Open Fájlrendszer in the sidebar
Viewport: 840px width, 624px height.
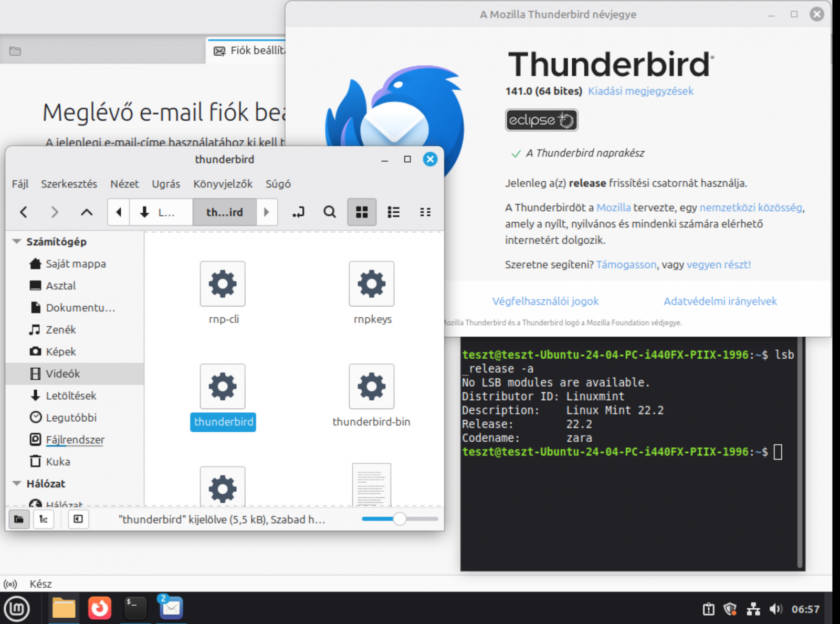[75, 440]
